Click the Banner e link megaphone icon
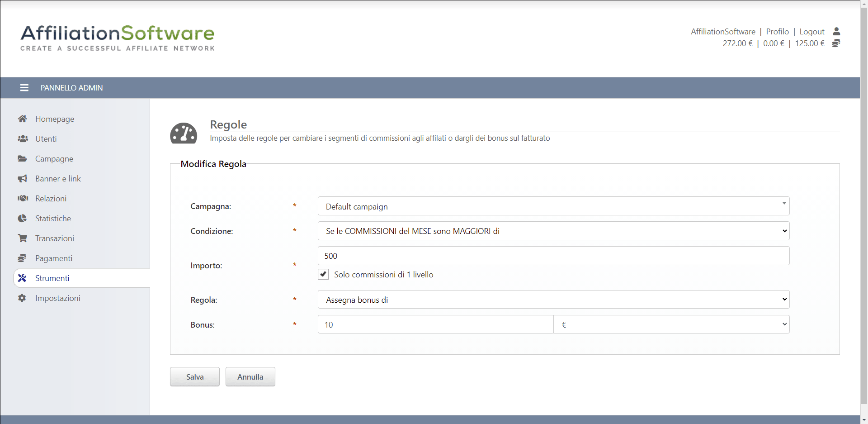This screenshot has width=868, height=424. 22,179
